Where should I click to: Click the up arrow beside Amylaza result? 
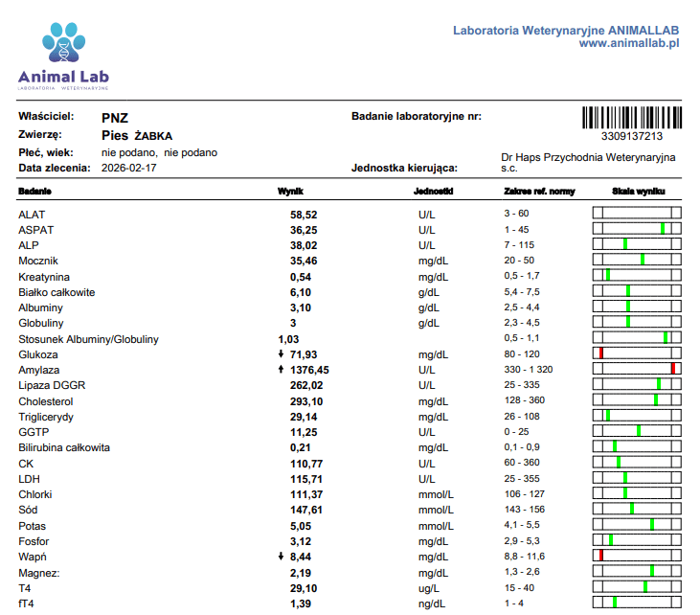(x=281, y=370)
